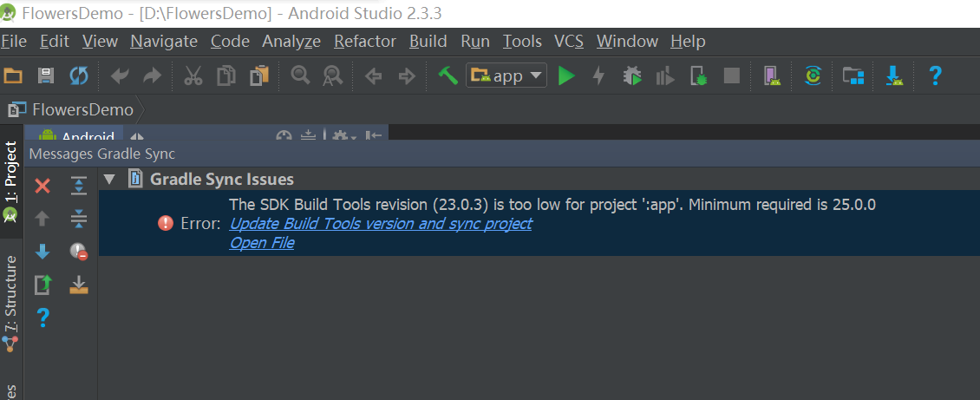
Task: Collapse all messages in Gradle Sync panel
Action: point(79,219)
